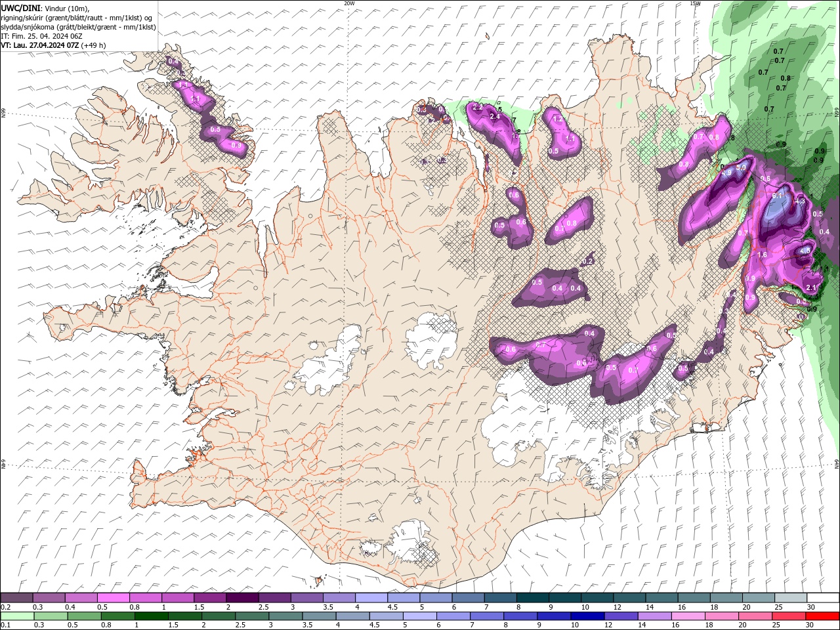Click the '15W' longitude label on top edge
The image size is (840, 630).
[695, 3]
